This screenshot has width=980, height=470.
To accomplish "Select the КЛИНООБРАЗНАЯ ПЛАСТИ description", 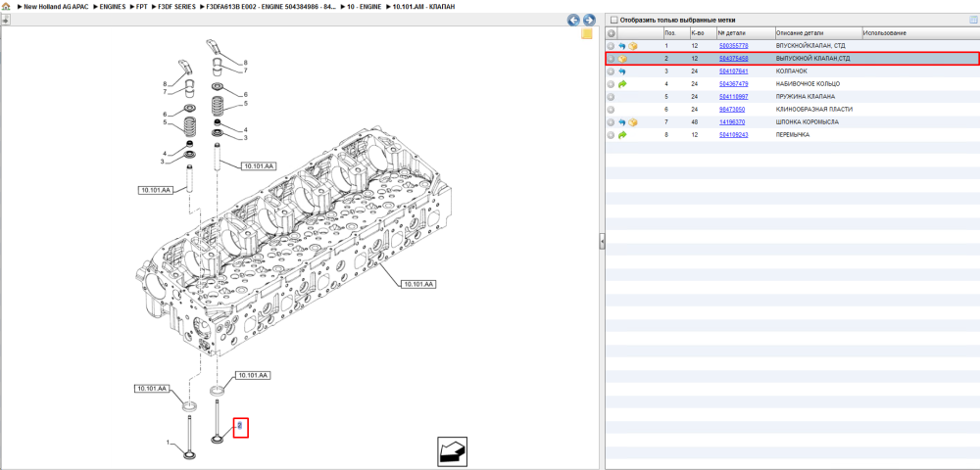I will pos(814,110).
